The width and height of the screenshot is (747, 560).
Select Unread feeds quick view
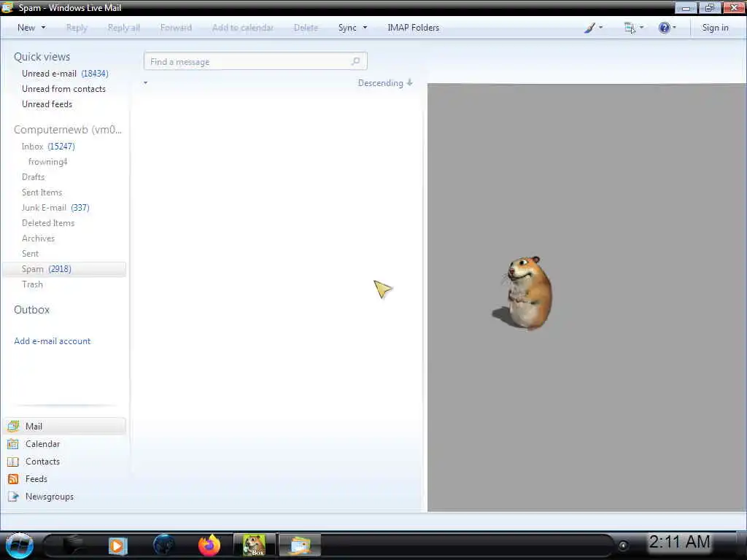[x=47, y=104]
